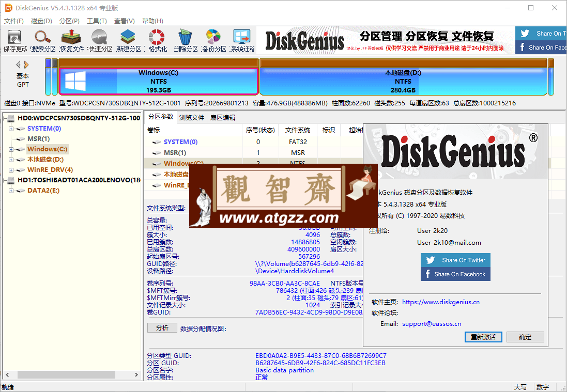This screenshot has height=392, width=567.
Task: Click Share On Twitter banner in toolbar
Action: pyautogui.click(x=541, y=33)
